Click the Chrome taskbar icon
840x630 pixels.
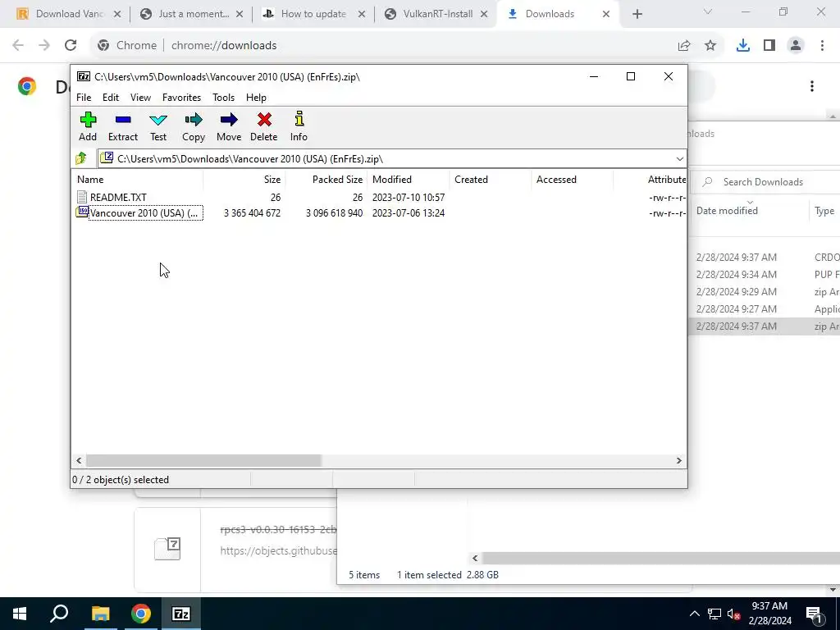pos(141,614)
